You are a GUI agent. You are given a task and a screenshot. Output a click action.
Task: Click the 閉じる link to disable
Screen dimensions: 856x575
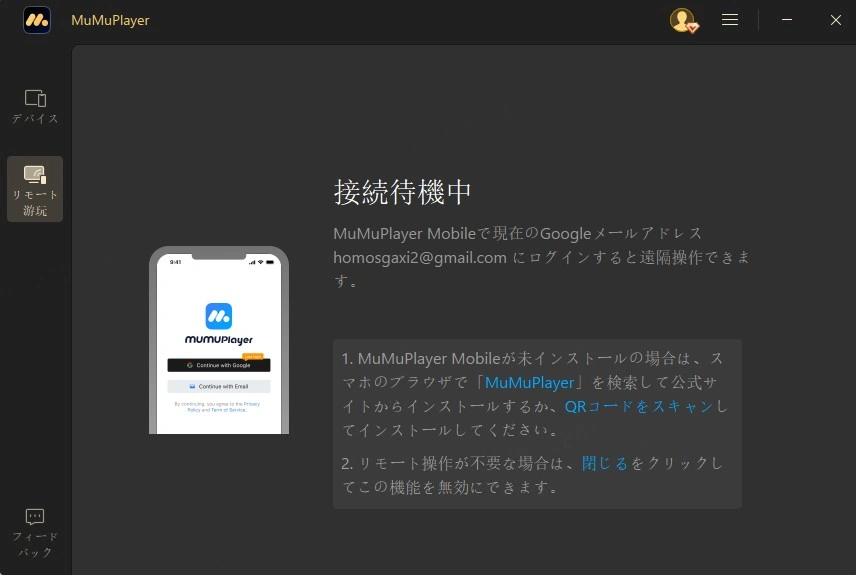[x=605, y=463]
